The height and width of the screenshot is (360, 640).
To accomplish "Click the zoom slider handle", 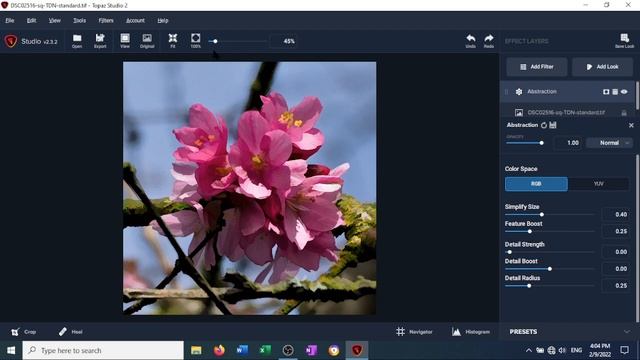I will click(x=215, y=41).
